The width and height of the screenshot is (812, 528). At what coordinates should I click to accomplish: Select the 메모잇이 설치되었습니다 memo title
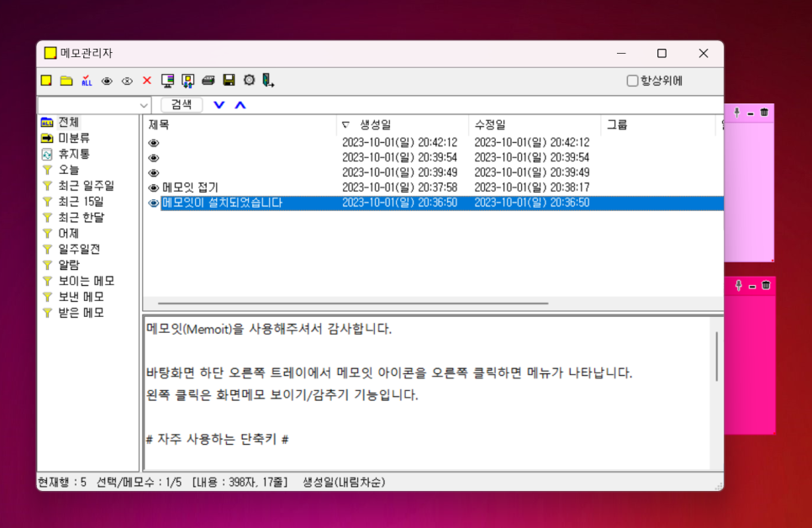tap(222, 203)
